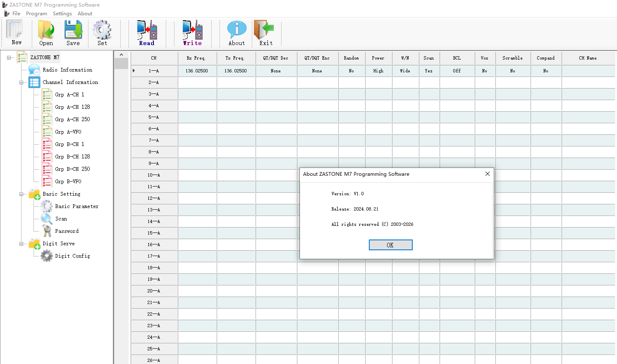The height and width of the screenshot is (364, 617).
Task: Select Grp A-CH 128 label in tree
Action: click(x=72, y=107)
